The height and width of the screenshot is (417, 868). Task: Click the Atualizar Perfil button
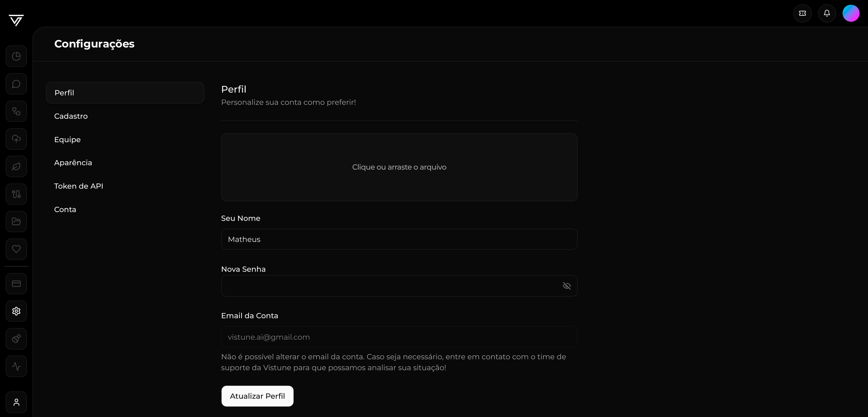click(257, 396)
